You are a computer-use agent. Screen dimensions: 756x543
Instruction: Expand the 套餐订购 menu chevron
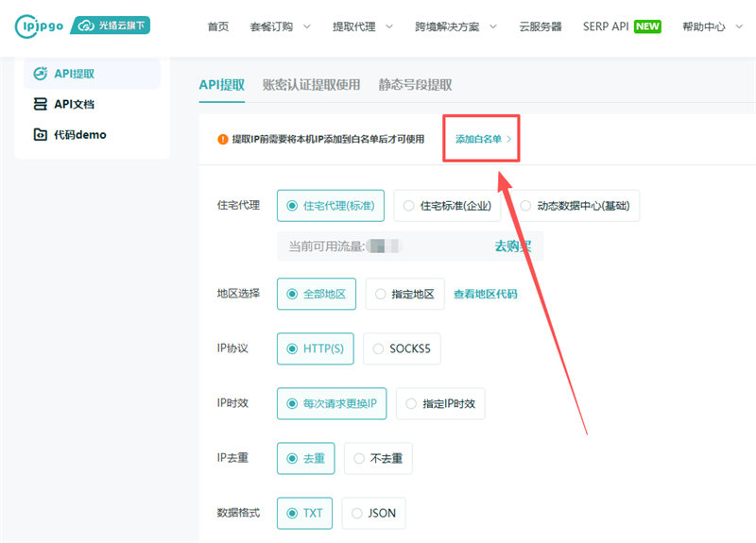pos(306,26)
